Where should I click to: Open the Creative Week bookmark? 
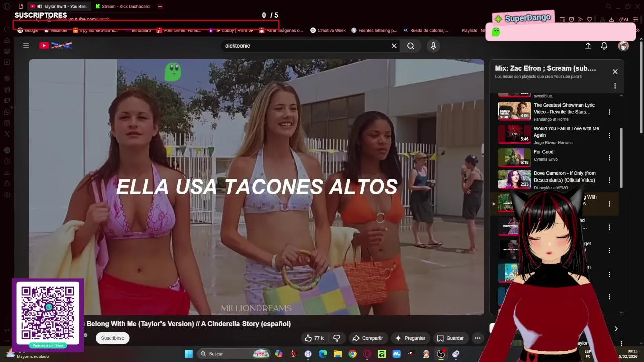point(328,30)
